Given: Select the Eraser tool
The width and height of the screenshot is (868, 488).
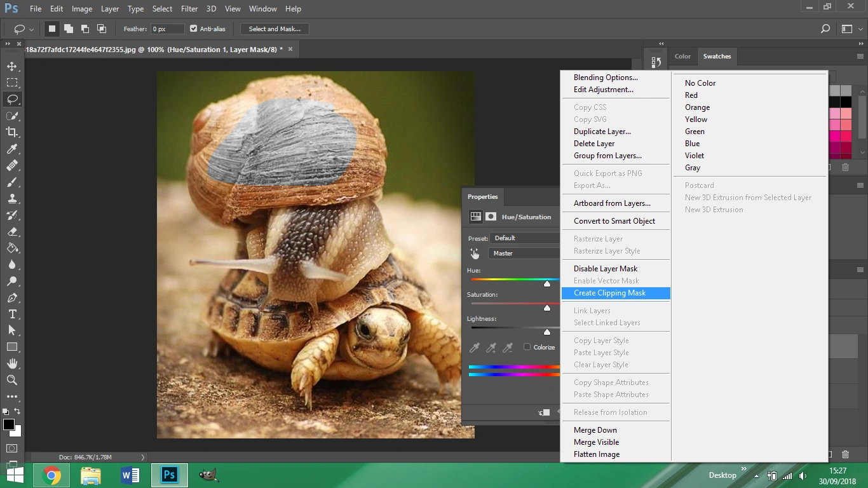Looking at the screenshot, I should click(12, 231).
